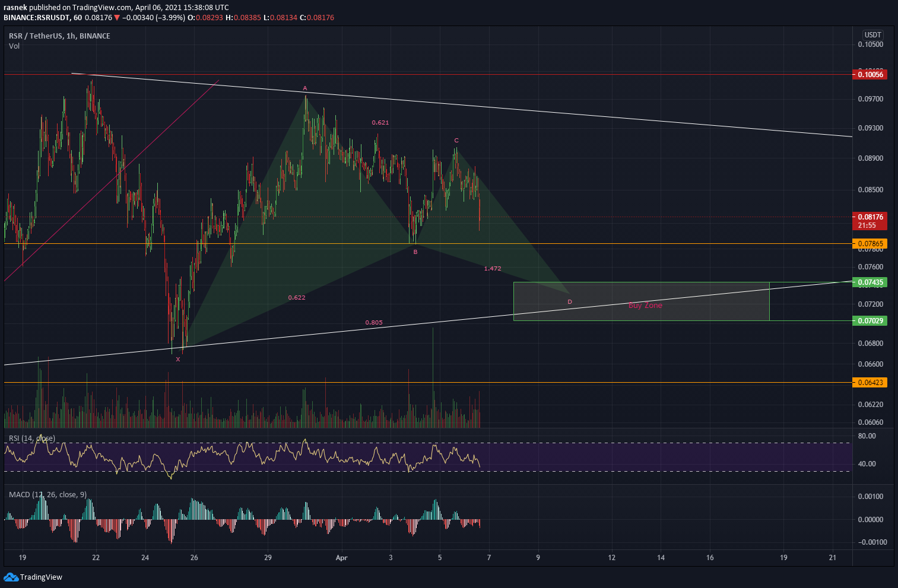Click the green 0.07435 price label

(870, 282)
